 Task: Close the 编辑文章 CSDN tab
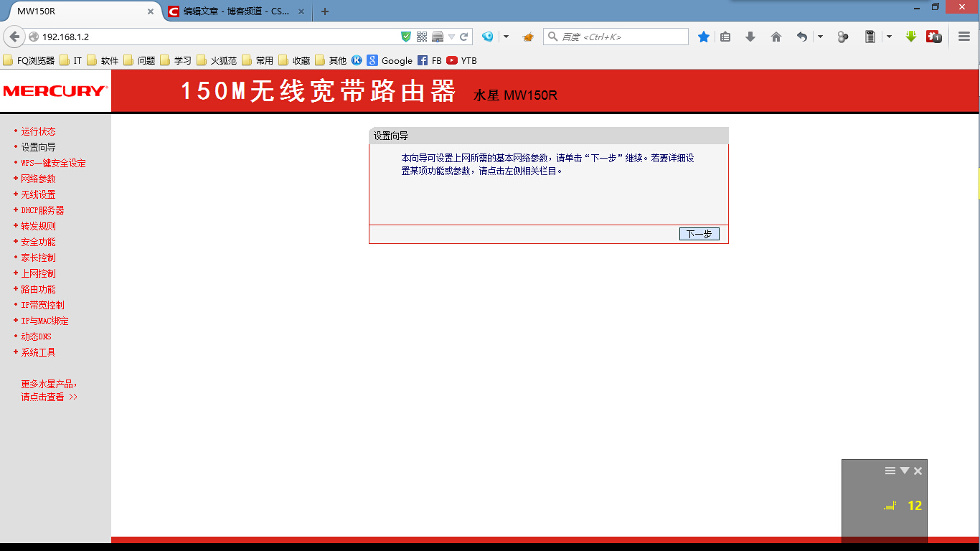pos(301,11)
